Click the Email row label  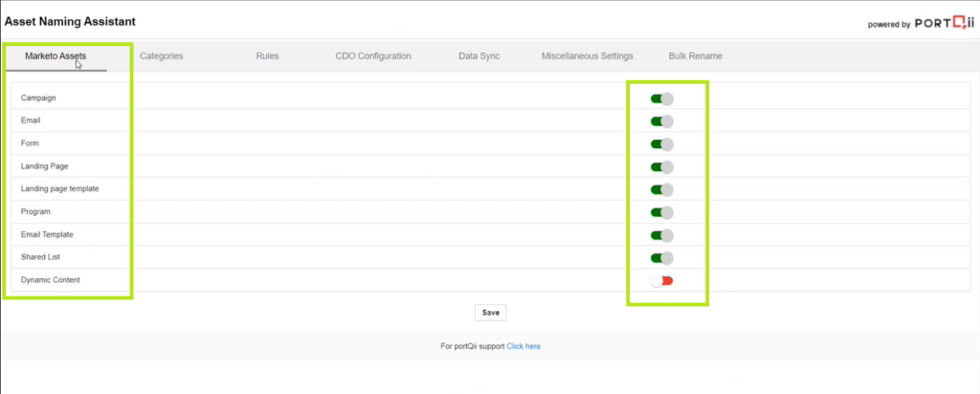coord(31,120)
